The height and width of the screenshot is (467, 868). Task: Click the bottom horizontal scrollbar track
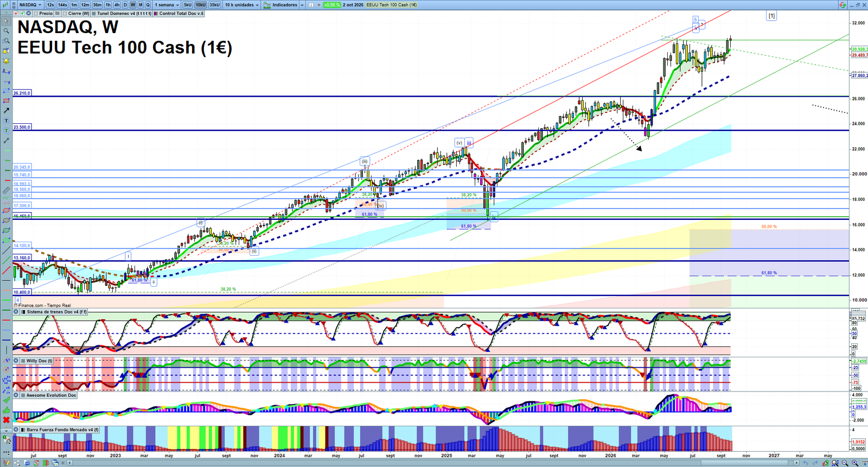(x=434, y=463)
